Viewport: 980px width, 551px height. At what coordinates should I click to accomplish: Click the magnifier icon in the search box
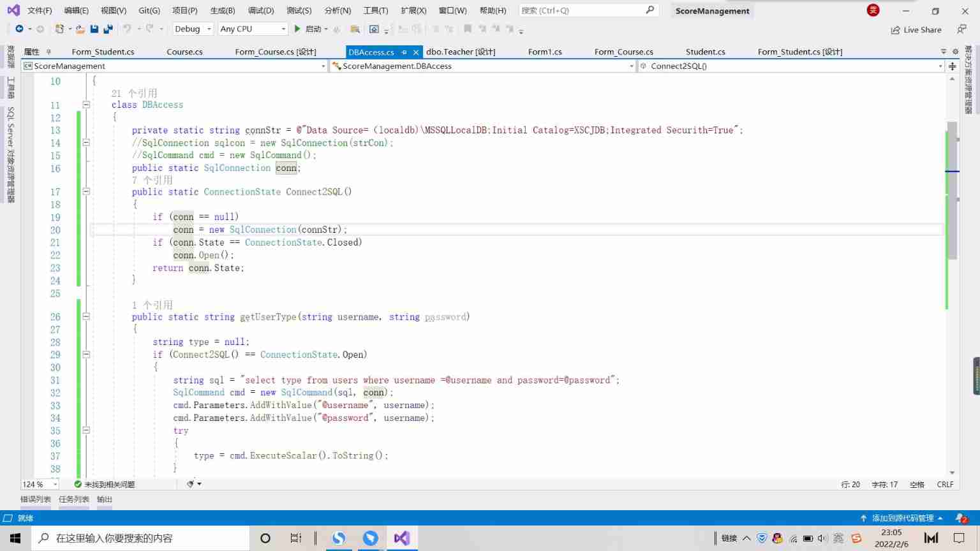coord(650,10)
